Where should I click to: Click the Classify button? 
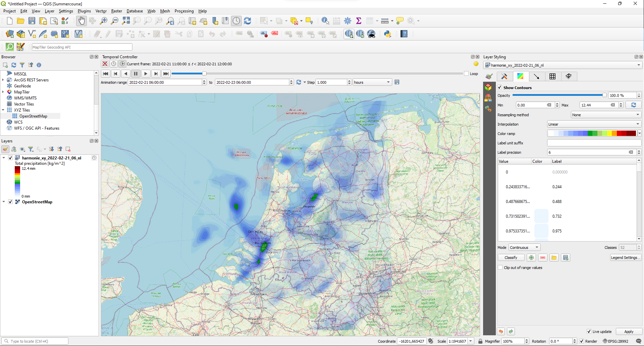click(511, 257)
